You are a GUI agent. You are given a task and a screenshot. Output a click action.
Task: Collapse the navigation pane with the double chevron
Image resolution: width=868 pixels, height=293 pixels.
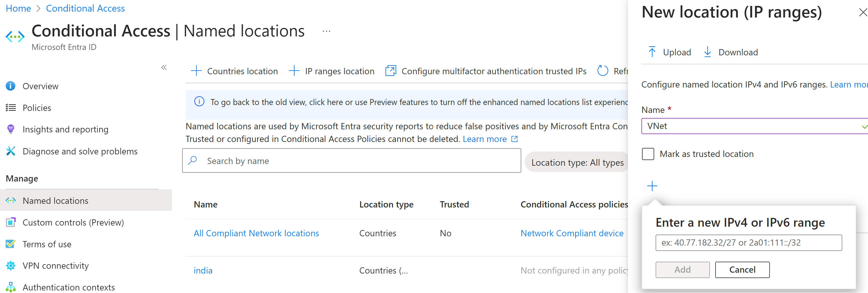[164, 67]
